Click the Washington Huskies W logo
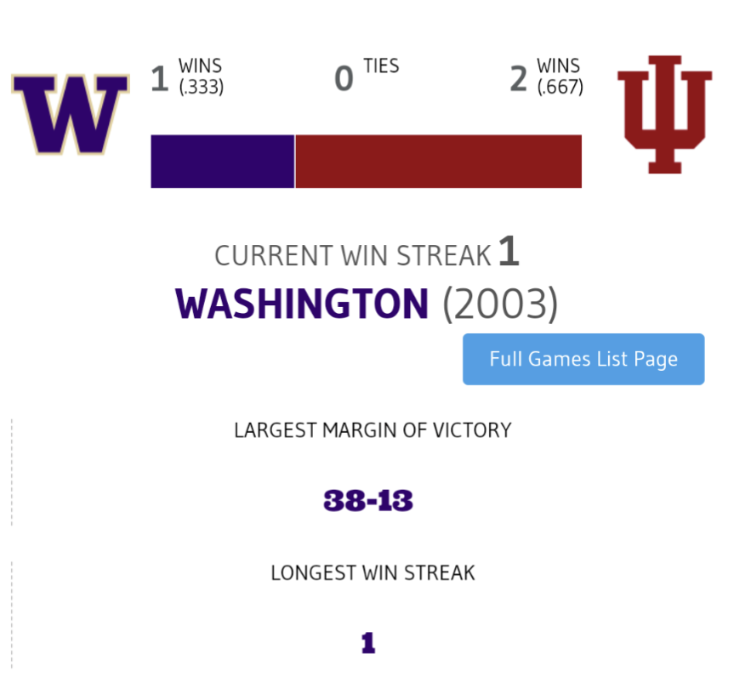Viewport: 734px width, 700px height. click(70, 114)
